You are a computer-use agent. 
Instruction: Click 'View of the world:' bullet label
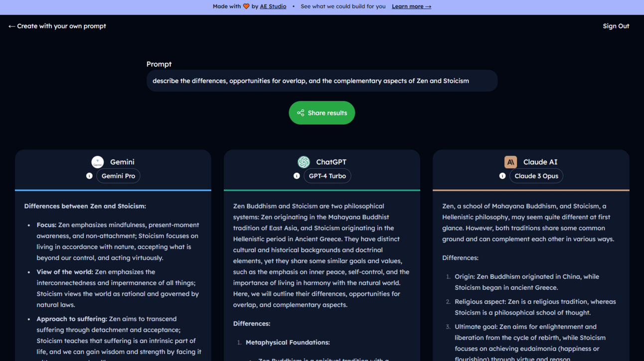65,272
